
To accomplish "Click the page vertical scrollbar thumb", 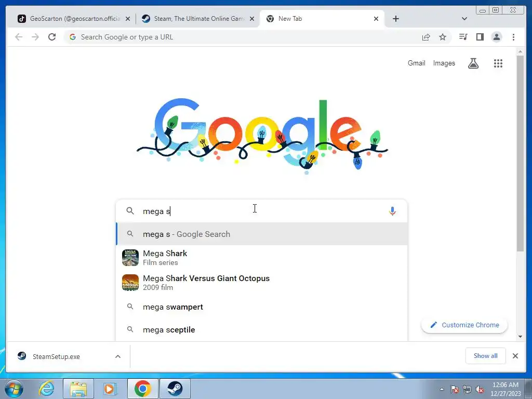I will click(520, 154).
